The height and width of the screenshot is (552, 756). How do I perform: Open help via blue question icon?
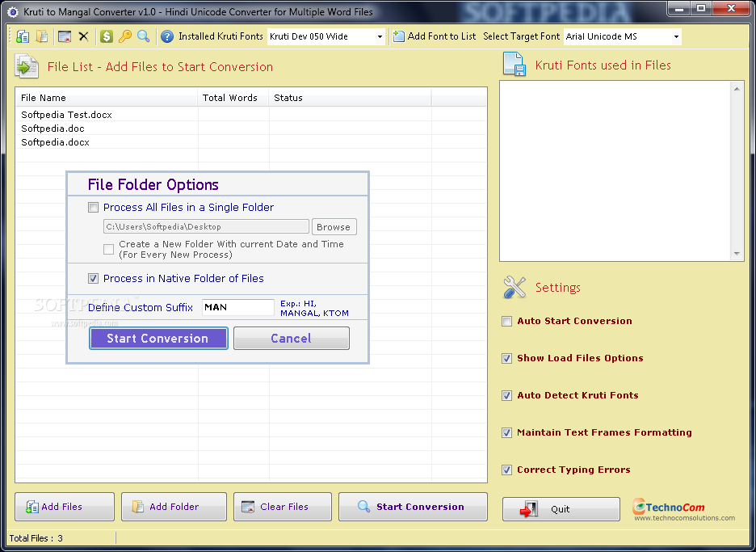pyautogui.click(x=167, y=36)
